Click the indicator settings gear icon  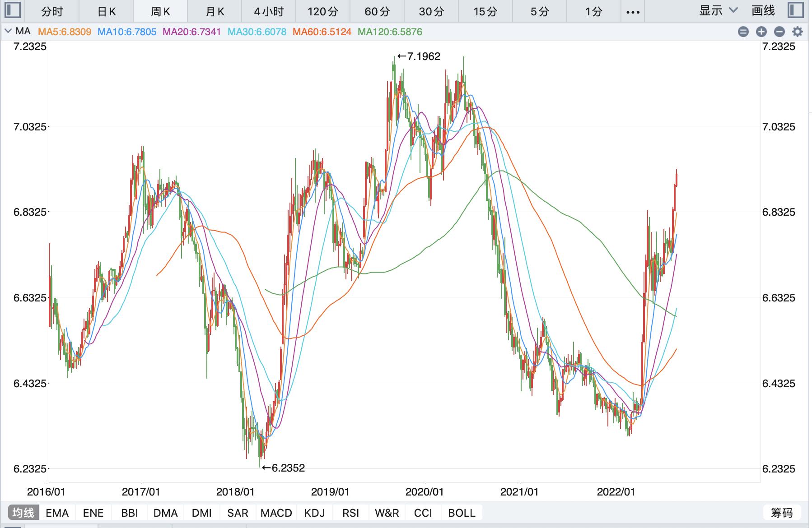798,32
